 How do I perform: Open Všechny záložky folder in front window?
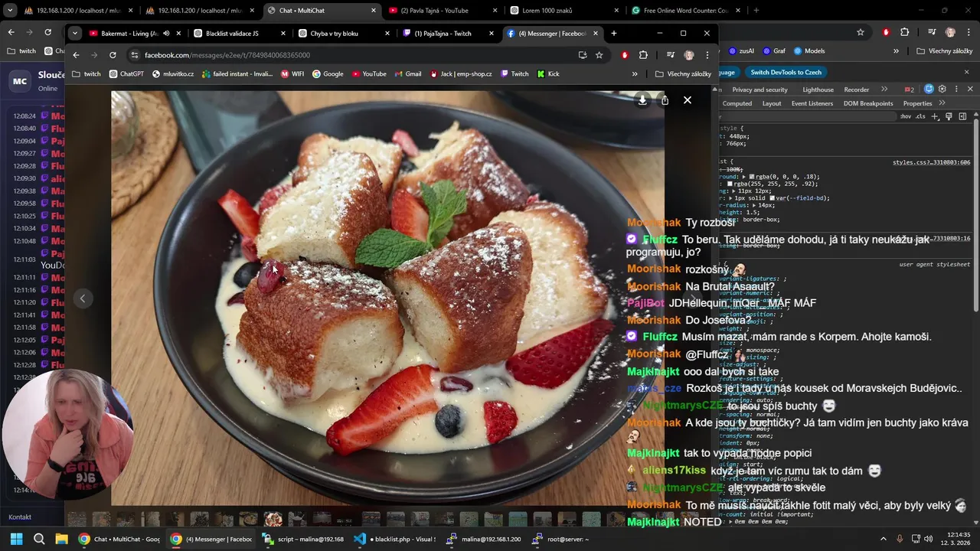[683, 74]
